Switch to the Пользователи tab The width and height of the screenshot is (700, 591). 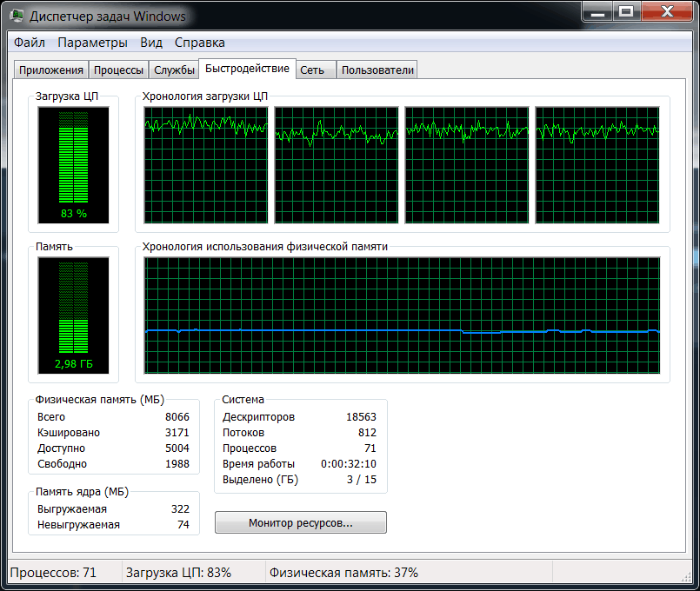pyautogui.click(x=377, y=69)
